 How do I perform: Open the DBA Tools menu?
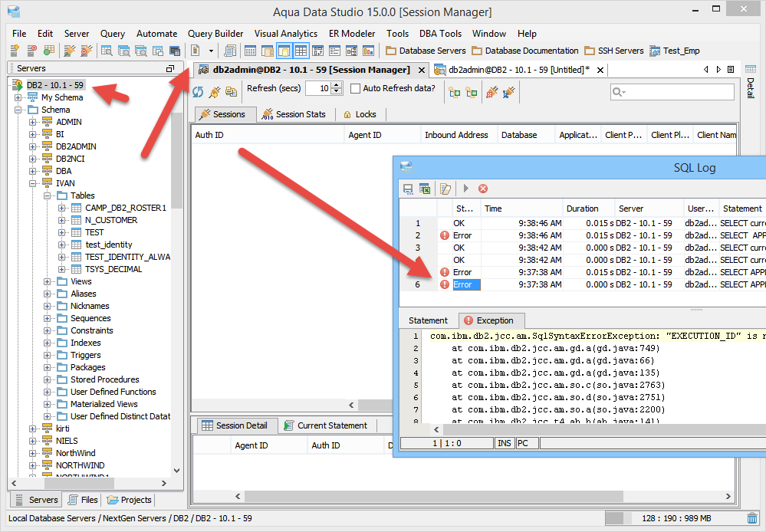point(440,34)
